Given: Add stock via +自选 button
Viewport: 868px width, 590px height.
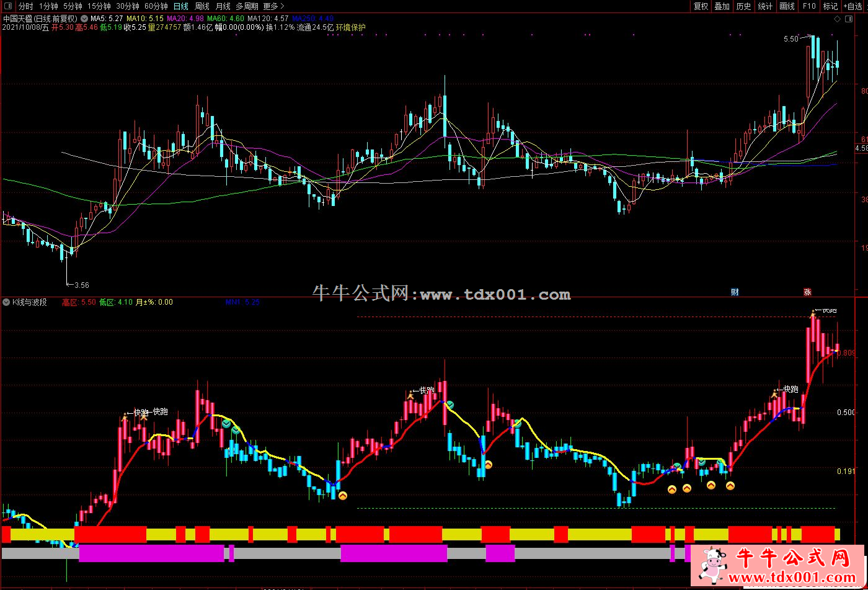Looking at the screenshot, I should 854,6.
